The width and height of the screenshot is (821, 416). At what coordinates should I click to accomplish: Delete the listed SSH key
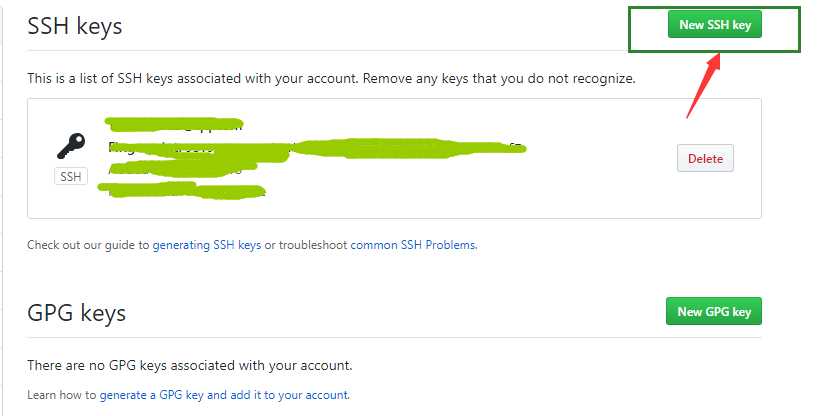tap(705, 159)
